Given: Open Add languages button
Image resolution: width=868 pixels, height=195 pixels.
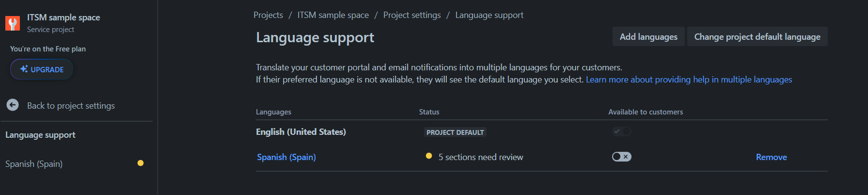Looking at the screenshot, I should tap(648, 37).
